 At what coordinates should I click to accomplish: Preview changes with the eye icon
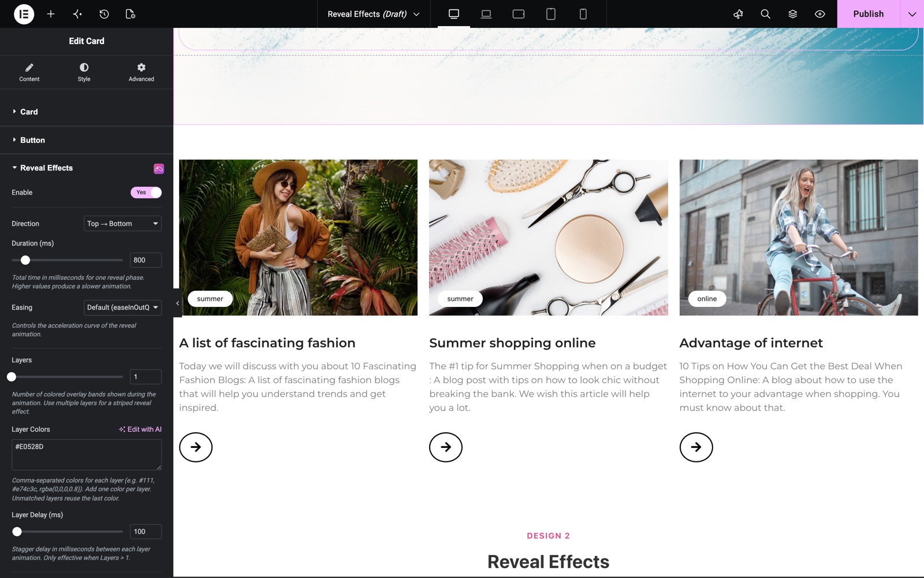pyautogui.click(x=819, y=14)
